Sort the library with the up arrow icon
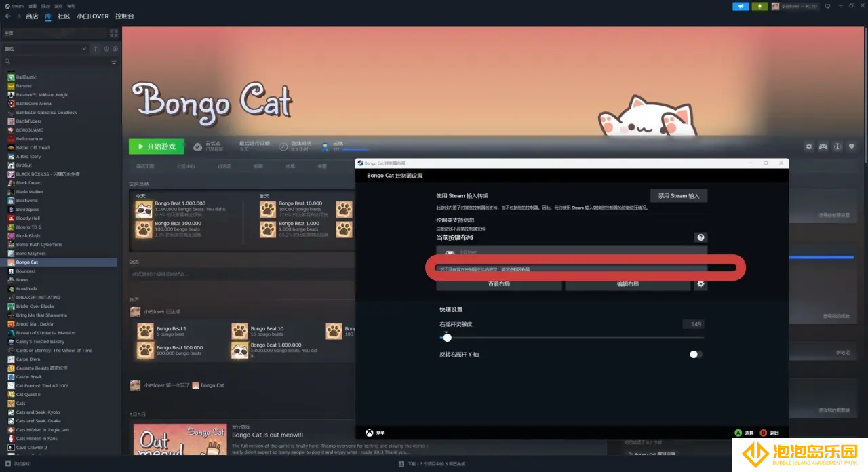The image size is (868, 472). click(96, 49)
